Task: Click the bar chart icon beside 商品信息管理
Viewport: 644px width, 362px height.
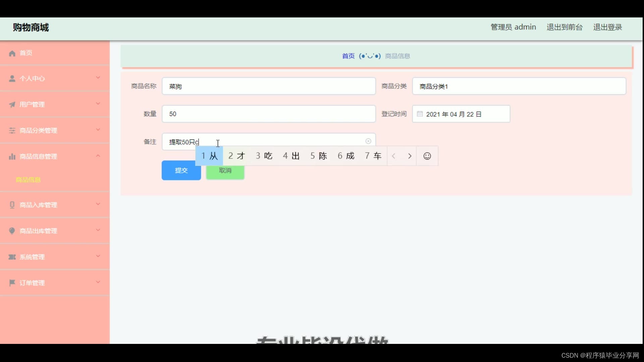Action: click(12, 157)
